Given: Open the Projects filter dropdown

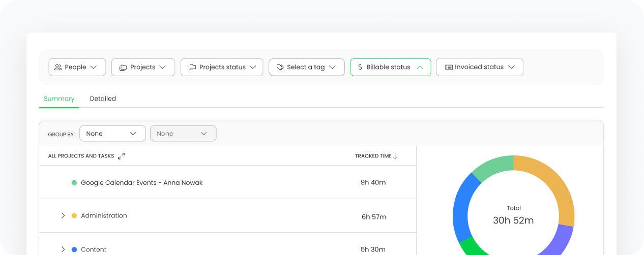Looking at the screenshot, I should coord(143,67).
